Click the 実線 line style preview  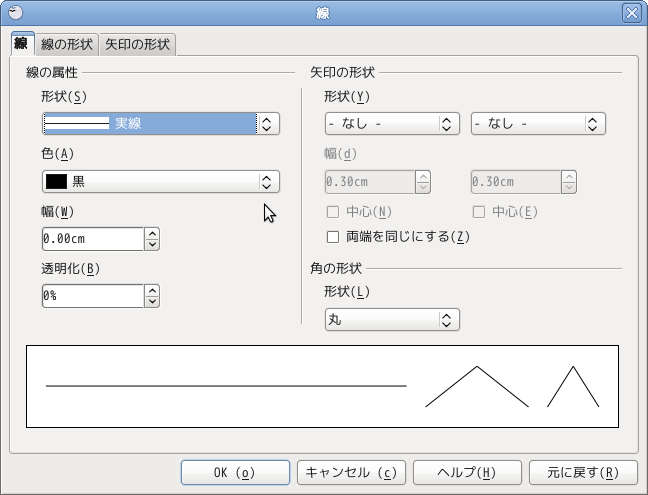(78, 124)
